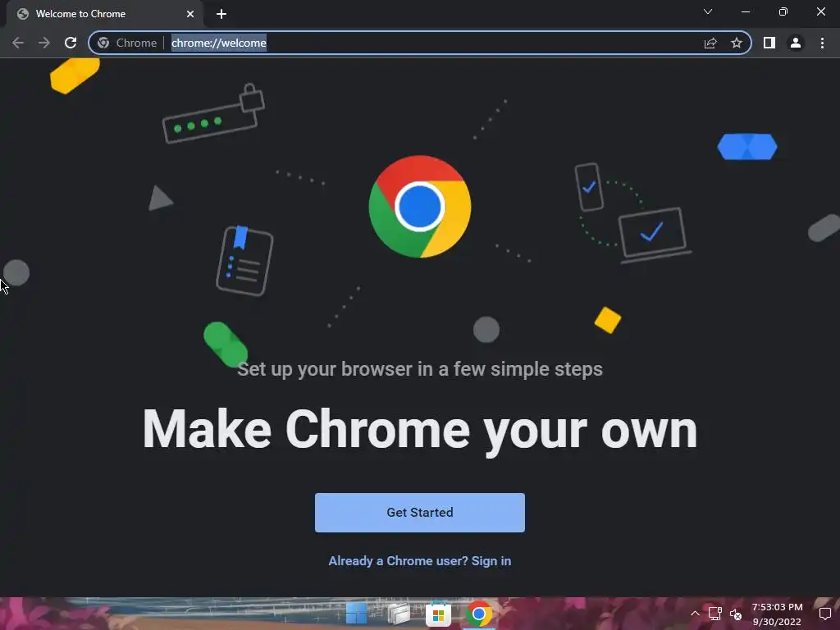
Task: Click the Get Started button
Action: 419,512
